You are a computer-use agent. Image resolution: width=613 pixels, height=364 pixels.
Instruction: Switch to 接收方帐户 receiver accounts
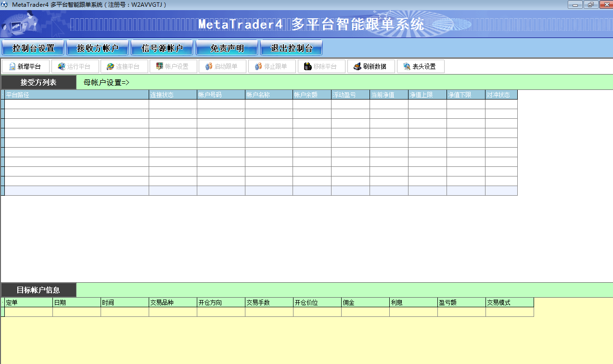point(98,48)
